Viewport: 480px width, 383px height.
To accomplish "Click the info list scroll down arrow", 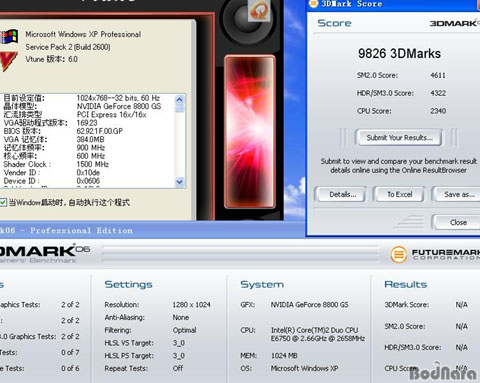I will click(x=179, y=182).
